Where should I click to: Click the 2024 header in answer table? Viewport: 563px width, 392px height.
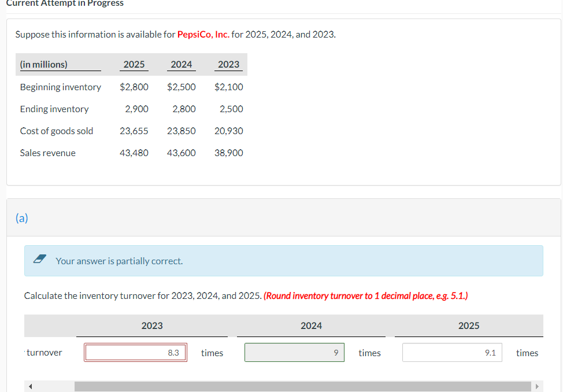[311, 326]
